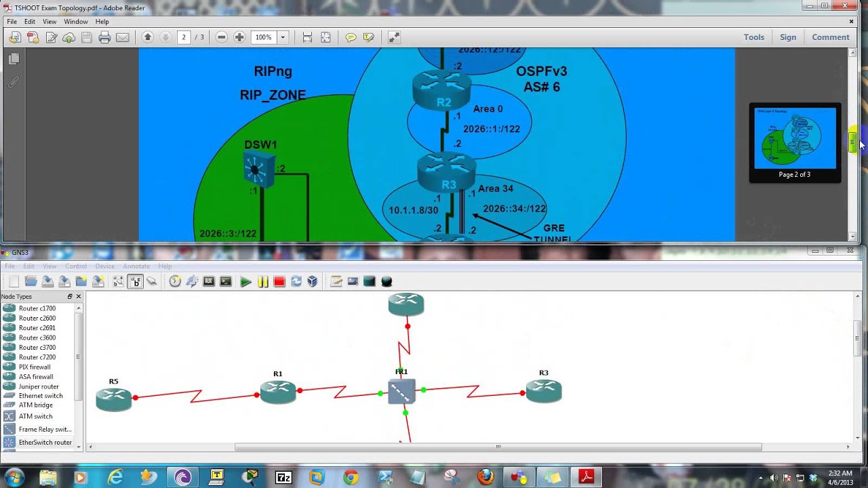
Task: Click the add note icon in GNS3
Action: pyautogui.click(x=336, y=281)
